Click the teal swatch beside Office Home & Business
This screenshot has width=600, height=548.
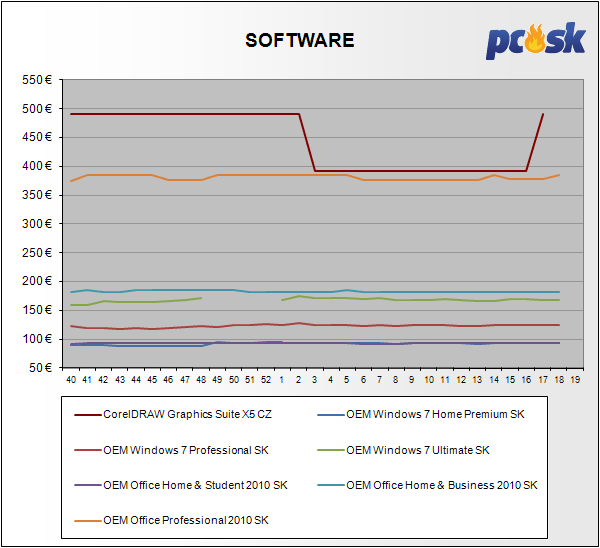[x=331, y=486]
